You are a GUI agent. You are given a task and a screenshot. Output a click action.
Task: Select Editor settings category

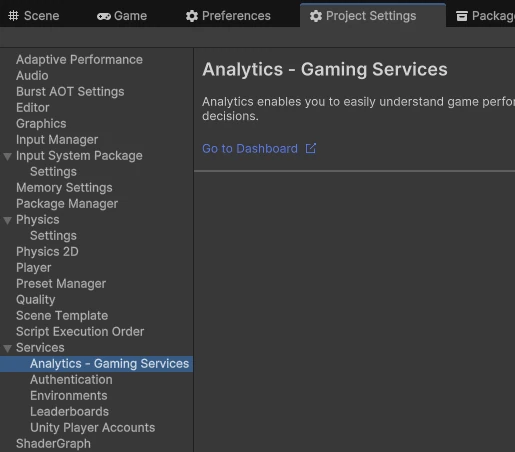coord(33,108)
